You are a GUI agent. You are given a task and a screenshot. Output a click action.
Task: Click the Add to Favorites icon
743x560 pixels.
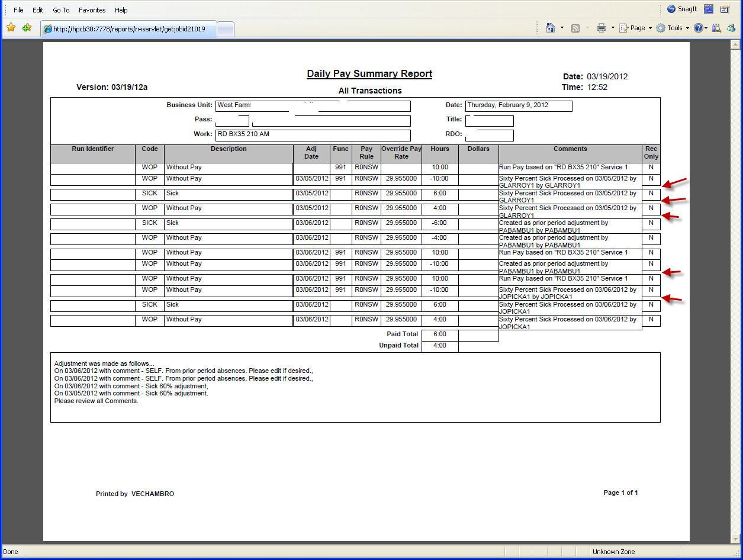tap(27, 28)
